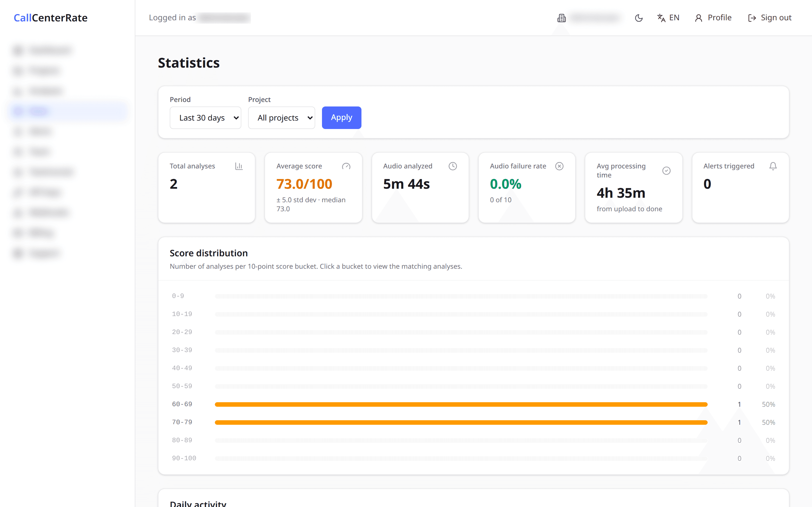Sign out of the account
This screenshot has height=507, width=812.
770,18
